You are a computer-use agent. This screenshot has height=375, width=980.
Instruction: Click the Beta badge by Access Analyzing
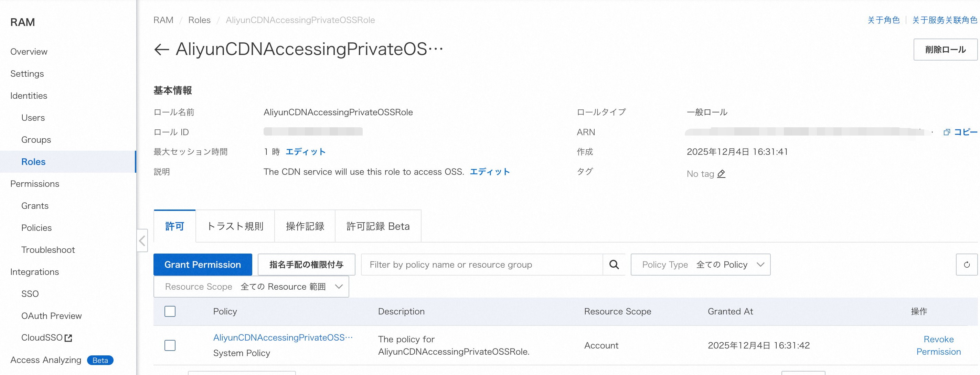(100, 360)
